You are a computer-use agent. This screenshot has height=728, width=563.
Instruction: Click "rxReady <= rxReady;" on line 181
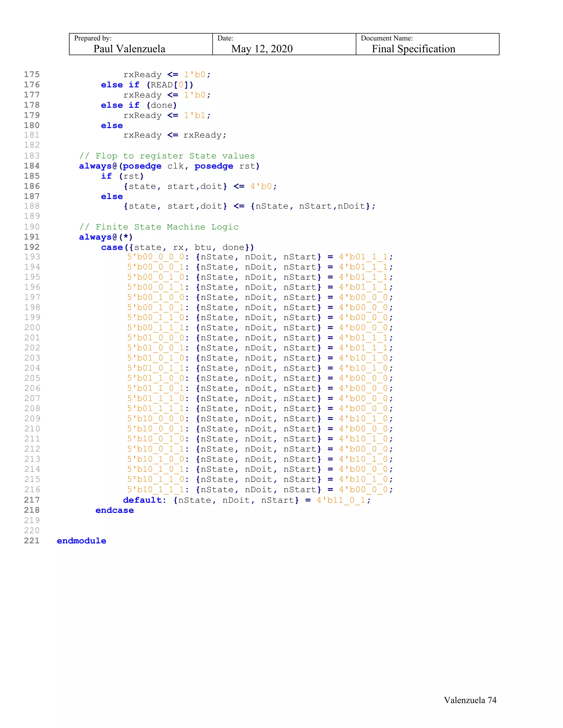pos(175,135)
